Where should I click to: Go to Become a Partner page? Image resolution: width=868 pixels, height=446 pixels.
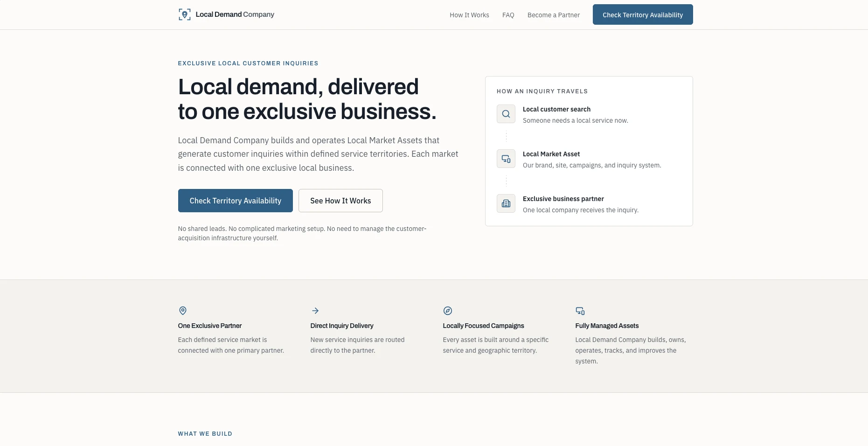pyautogui.click(x=554, y=15)
